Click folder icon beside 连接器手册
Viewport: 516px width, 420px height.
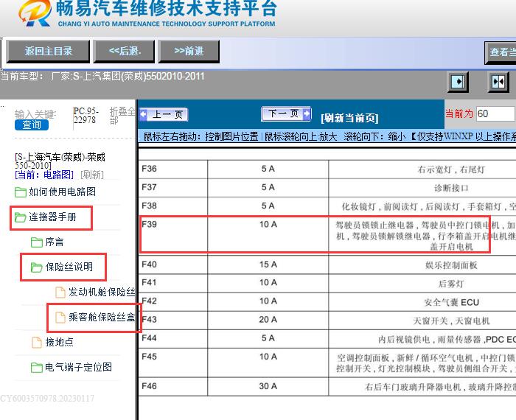pyautogui.click(x=21, y=217)
